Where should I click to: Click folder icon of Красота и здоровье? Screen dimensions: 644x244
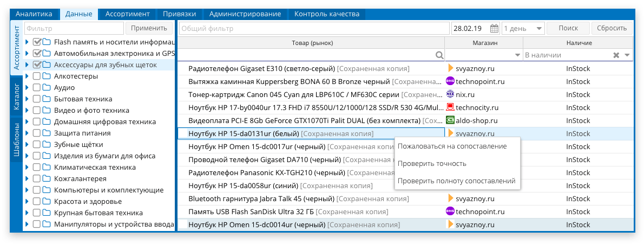point(46,202)
